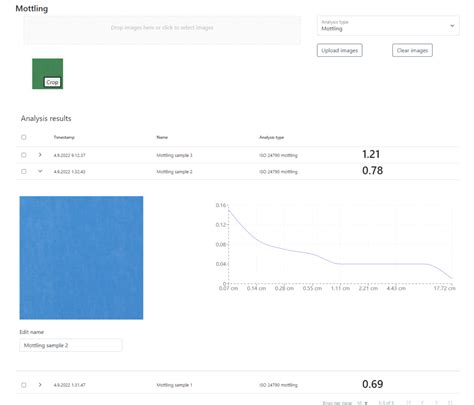Image resolution: width=474 pixels, height=405 pixels.
Task: Click the Clear images button
Action: pos(412,50)
